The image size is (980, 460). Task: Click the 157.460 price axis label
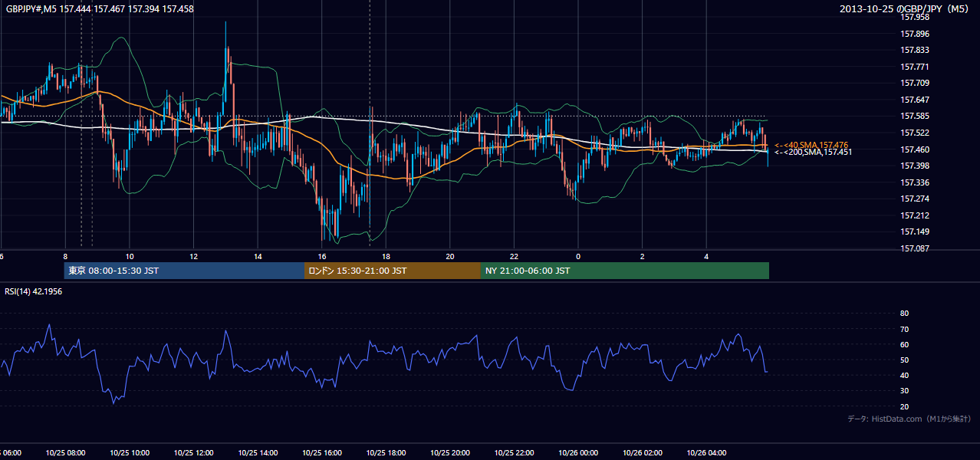[x=914, y=149]
